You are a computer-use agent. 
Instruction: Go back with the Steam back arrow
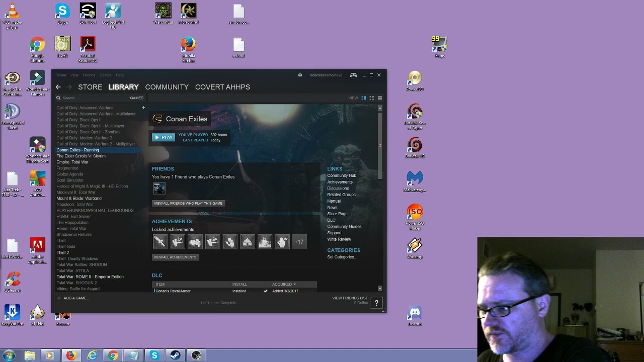58,87
